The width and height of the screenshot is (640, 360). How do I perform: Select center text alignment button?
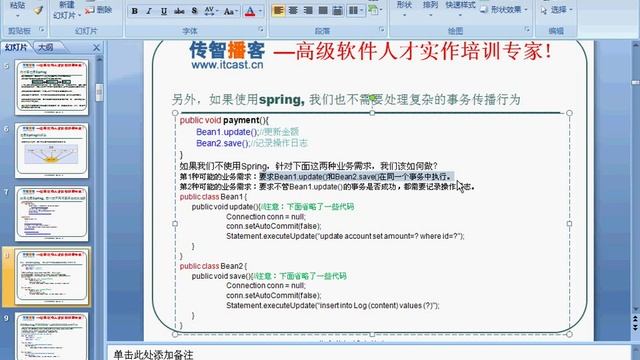coord(293,10)
